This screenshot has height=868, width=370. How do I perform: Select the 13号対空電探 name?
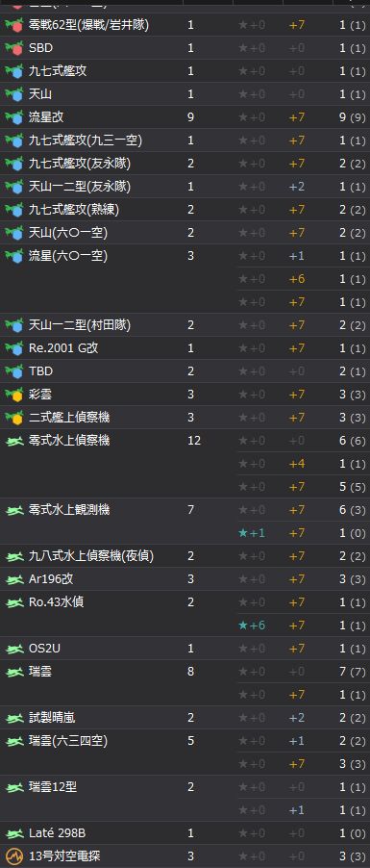(x=64, y=856)
